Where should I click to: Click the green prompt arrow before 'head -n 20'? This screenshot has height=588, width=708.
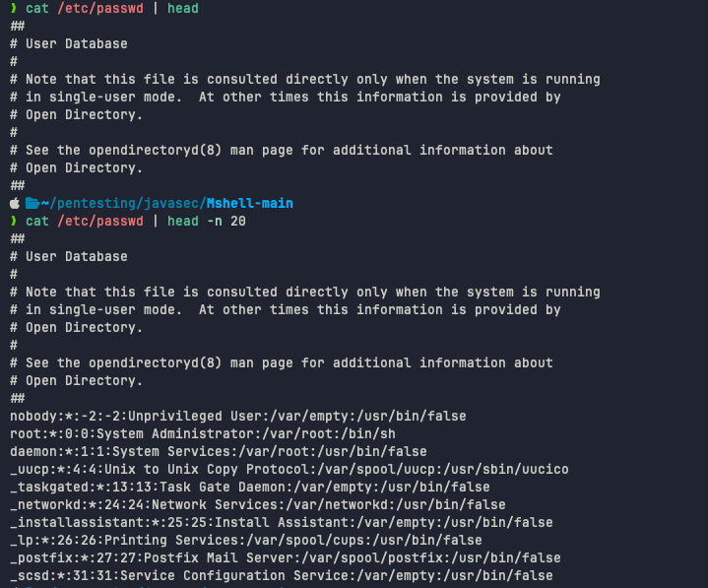pos(14,221)
